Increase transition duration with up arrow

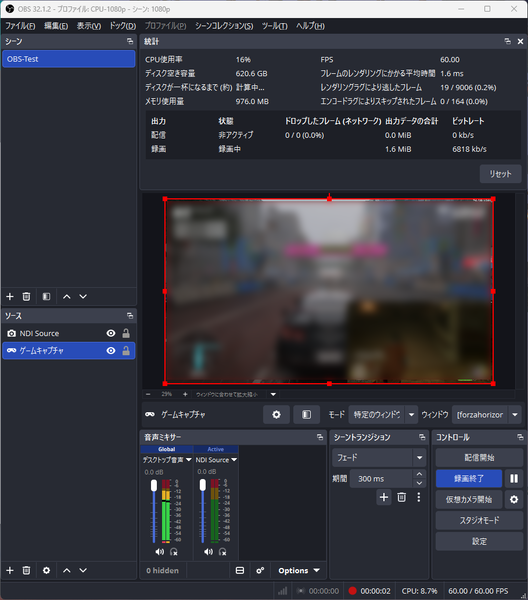419,474
